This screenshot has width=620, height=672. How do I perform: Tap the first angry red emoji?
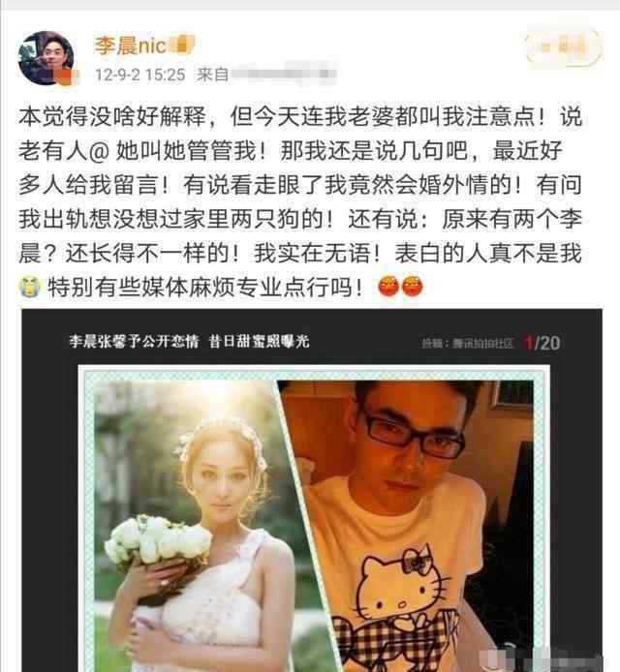coord(388,287)
